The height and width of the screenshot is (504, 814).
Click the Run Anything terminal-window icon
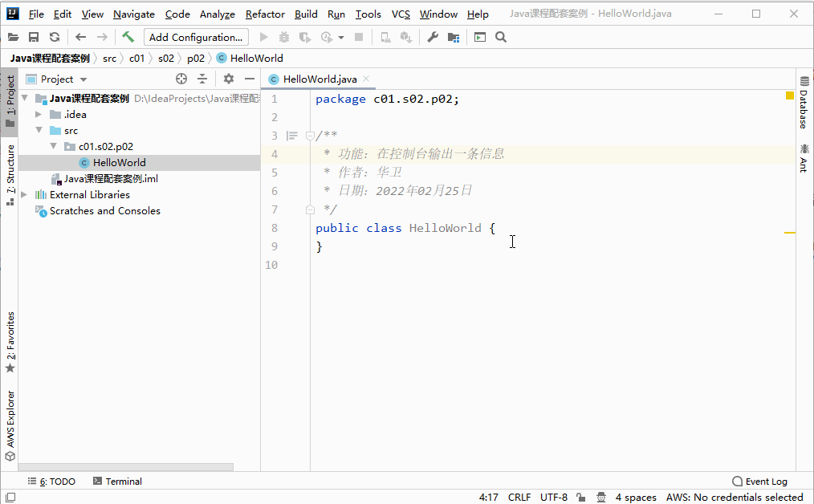click(x=480, y=37)
